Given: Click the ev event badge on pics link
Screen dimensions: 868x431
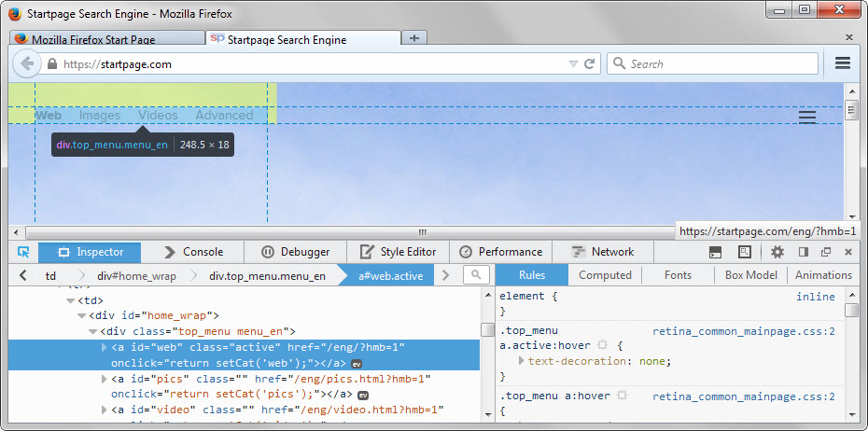Looking at the screenshot, I should (x=362, y=395).
